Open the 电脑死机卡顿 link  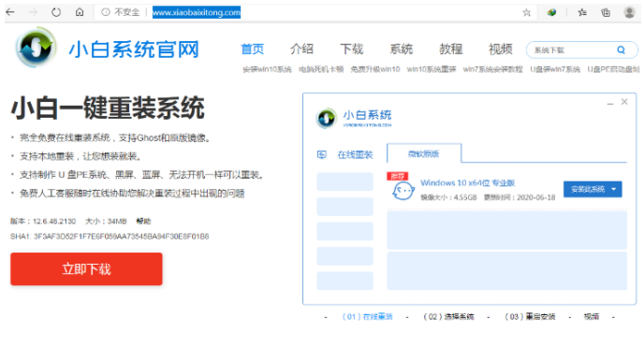[x=321, y=69]
